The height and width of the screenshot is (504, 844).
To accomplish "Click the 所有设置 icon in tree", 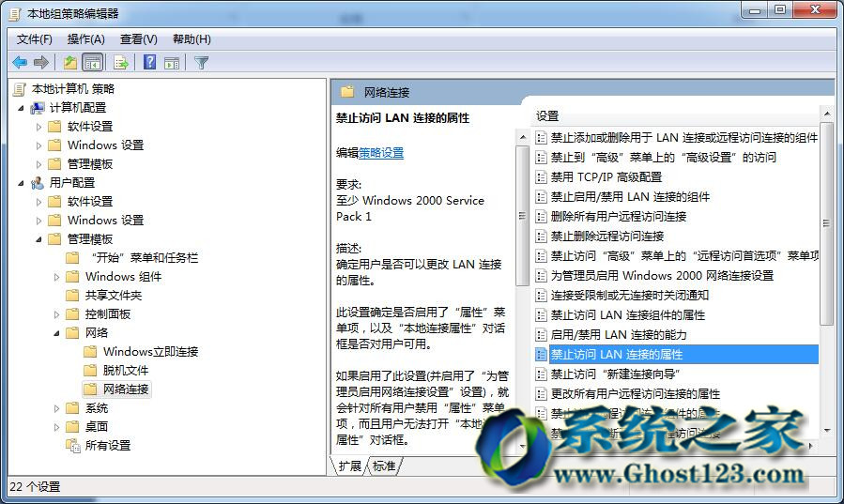I will 72,446.
